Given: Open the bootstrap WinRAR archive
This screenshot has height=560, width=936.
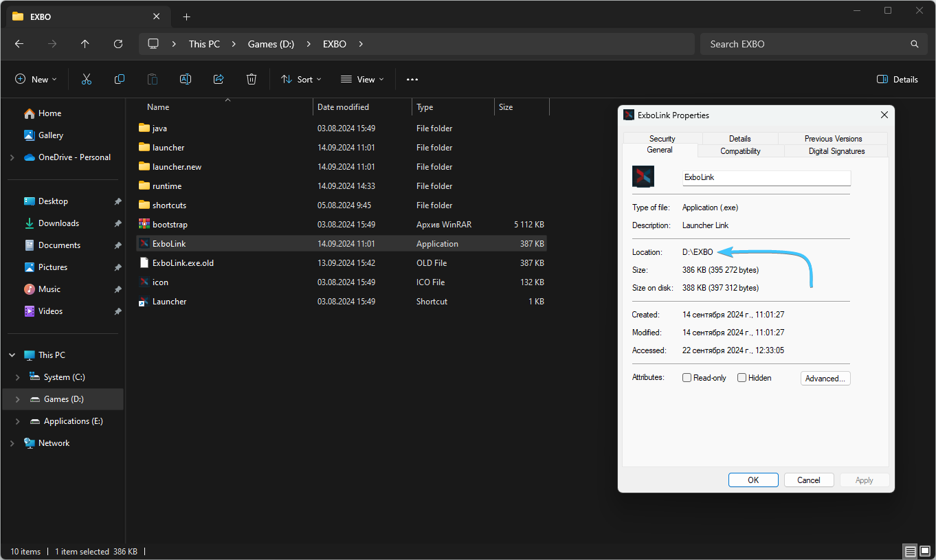Looking at the screenshot, I should pos(170,225).
